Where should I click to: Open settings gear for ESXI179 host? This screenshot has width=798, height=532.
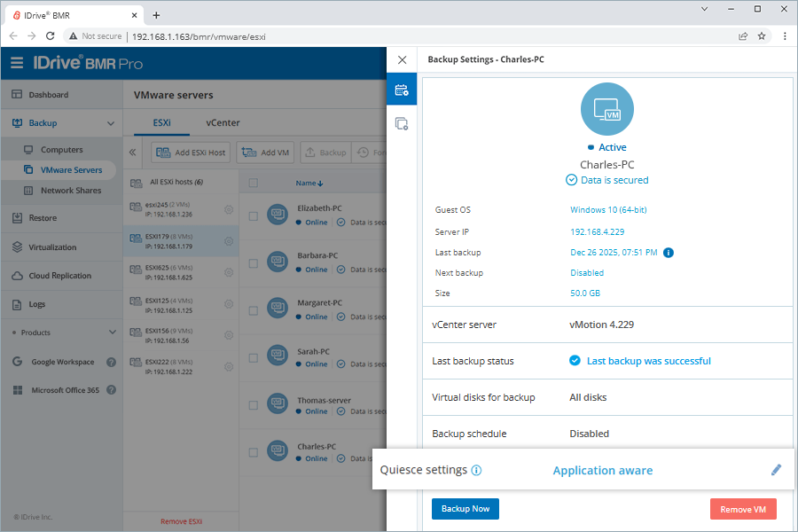click(229, 241)
